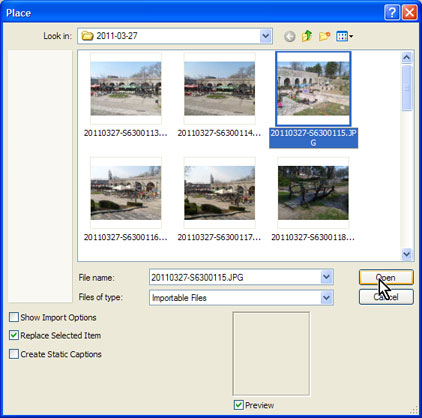Expand the Files of type dropdown

point(326,298)
